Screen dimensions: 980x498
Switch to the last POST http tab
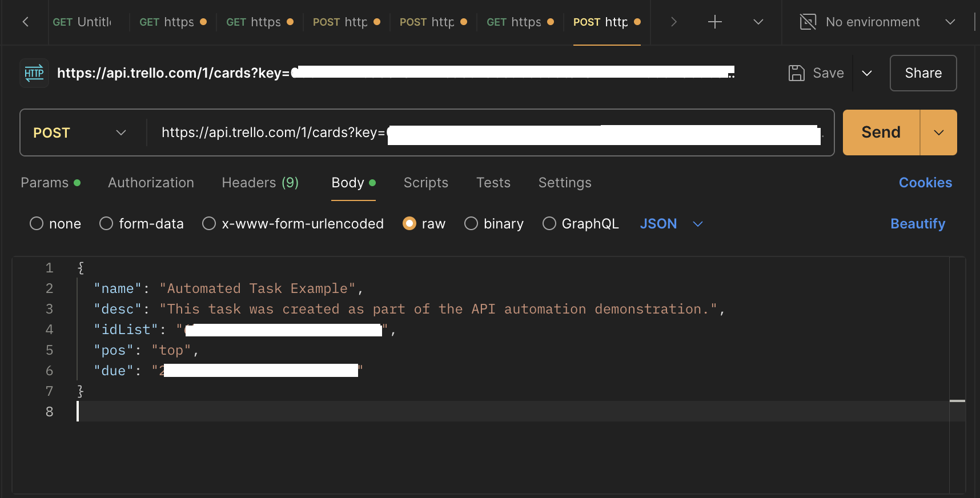[607, 22]
